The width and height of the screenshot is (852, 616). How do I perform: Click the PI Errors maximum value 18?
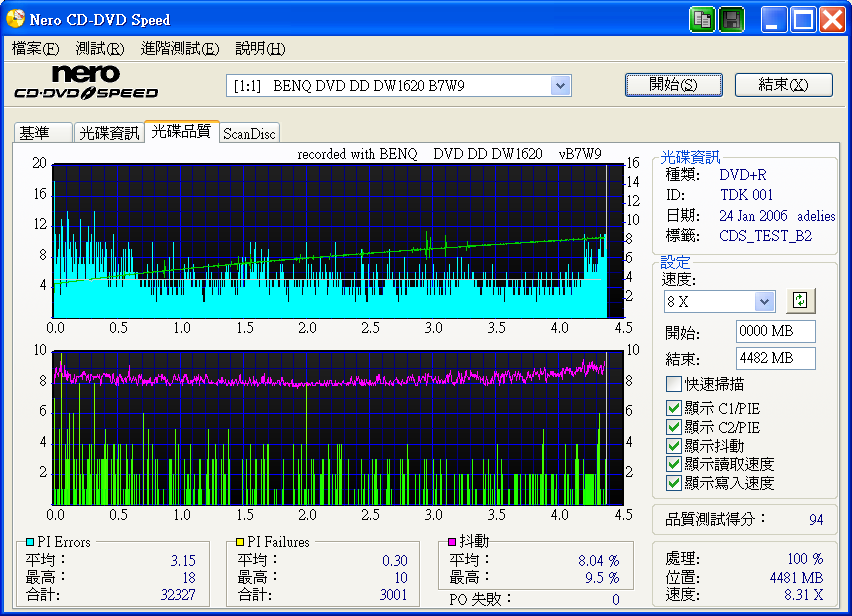[189, 577]
